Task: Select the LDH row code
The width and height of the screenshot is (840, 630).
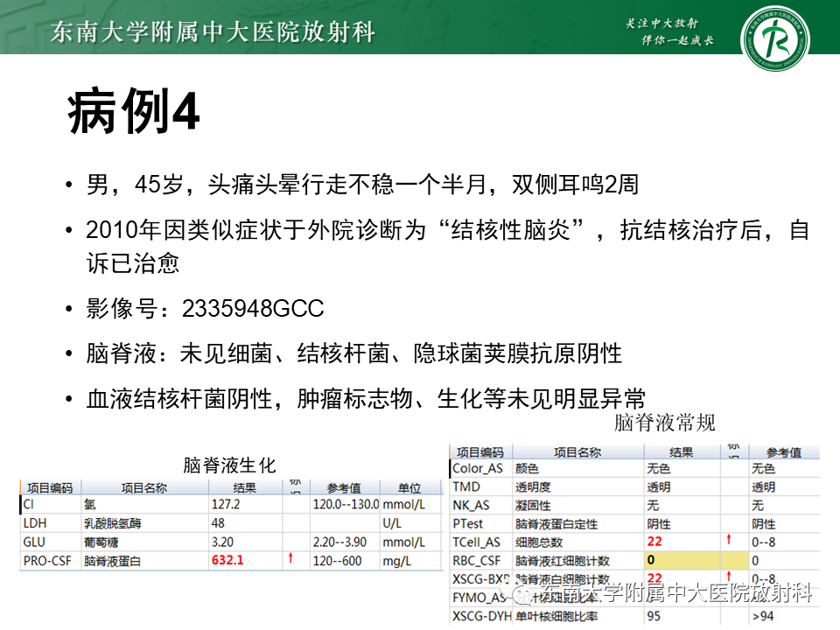Action: tap(35, 523)
